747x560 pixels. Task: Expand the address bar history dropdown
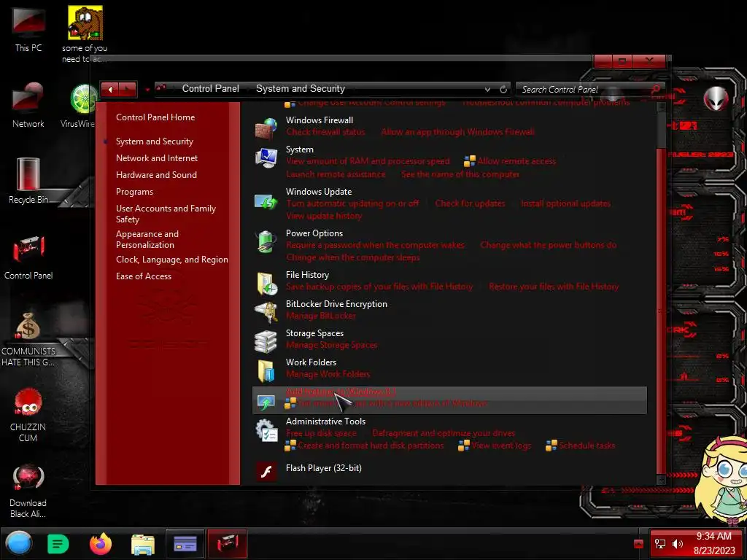click(487, 89)
